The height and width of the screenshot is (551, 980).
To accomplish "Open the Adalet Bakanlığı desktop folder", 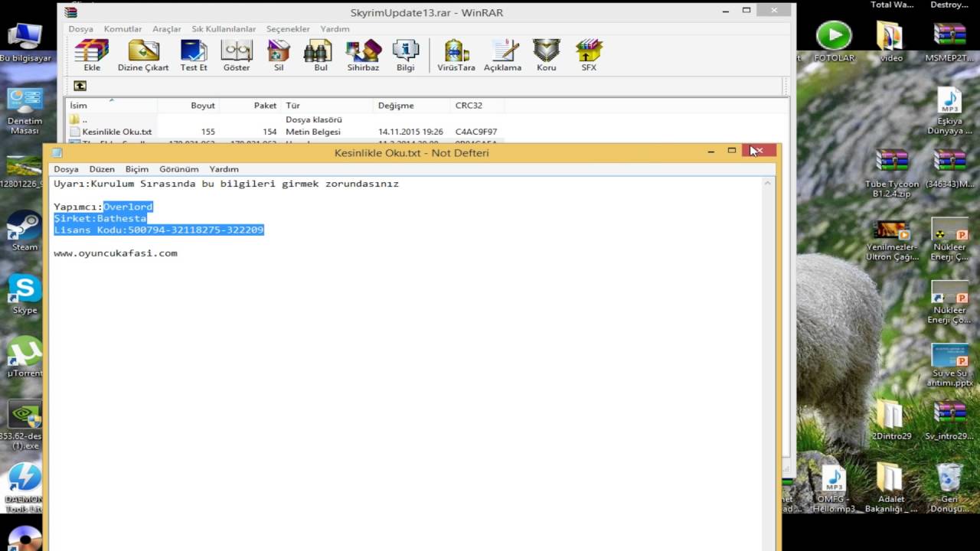I will [891, 488].
